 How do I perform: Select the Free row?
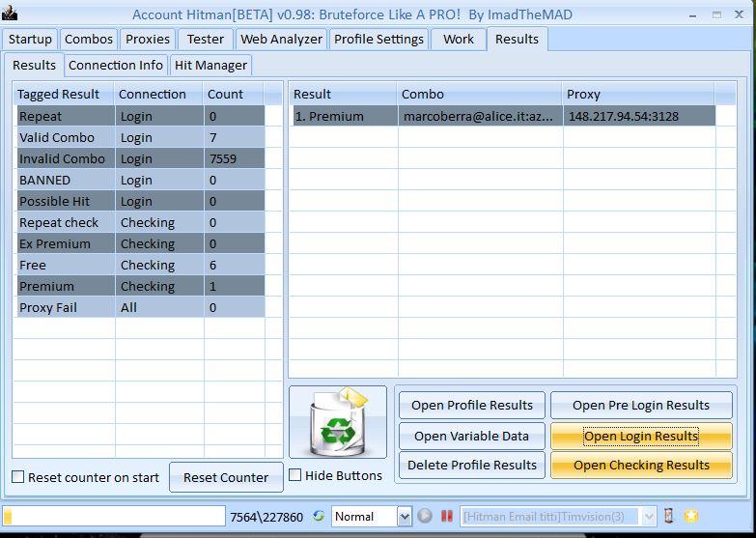click(141, 265)
